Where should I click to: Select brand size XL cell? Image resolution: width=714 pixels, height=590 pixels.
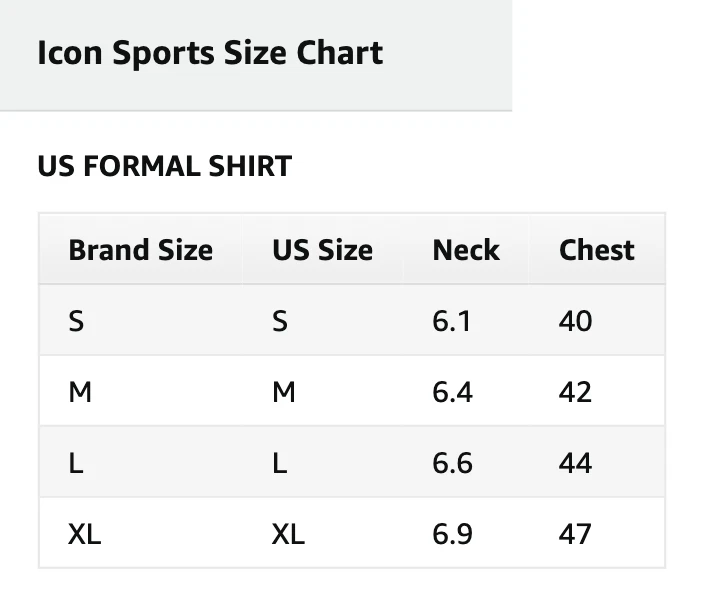[141, 533]
